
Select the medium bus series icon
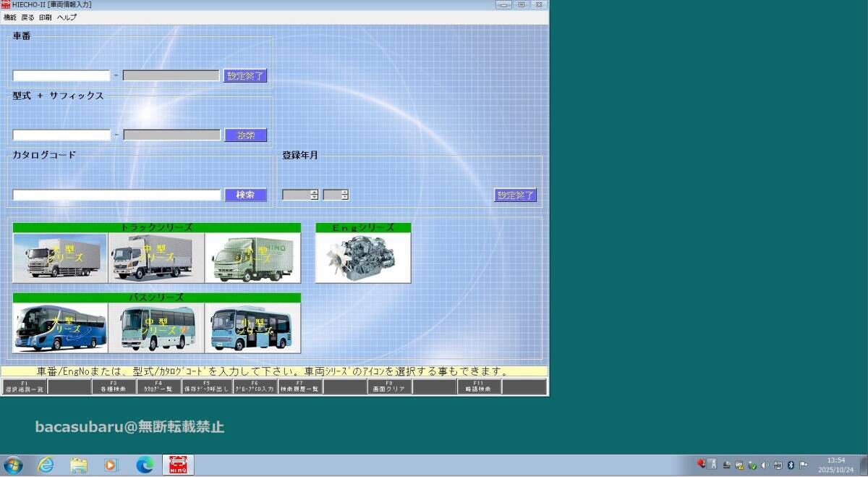pyautogui.click(x=155, y=327)
